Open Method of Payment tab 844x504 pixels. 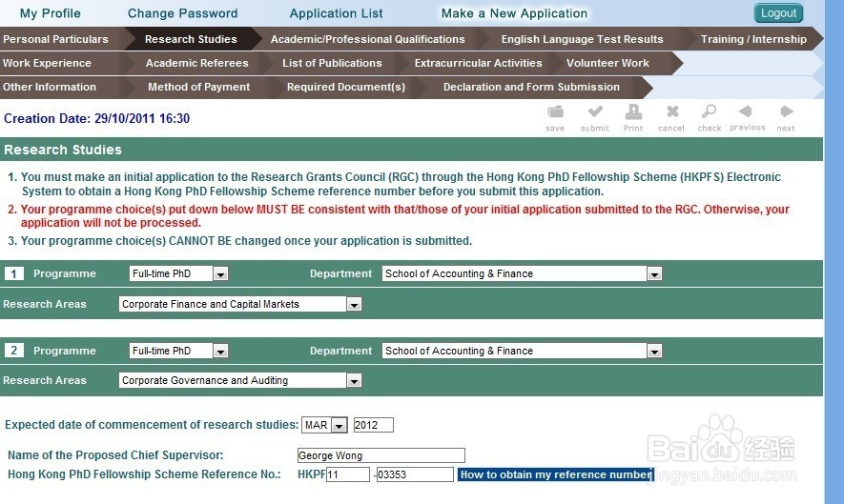[x=198, y=87]
